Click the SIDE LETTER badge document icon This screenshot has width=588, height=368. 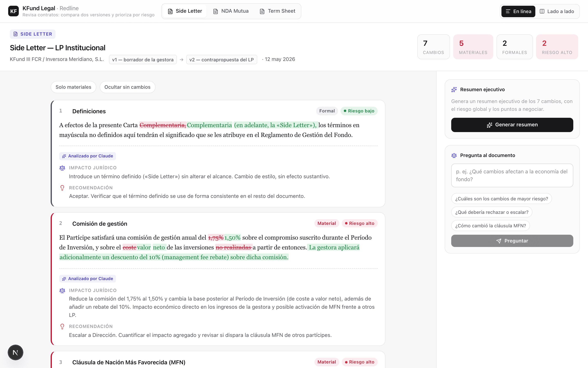tap(16, 34)
